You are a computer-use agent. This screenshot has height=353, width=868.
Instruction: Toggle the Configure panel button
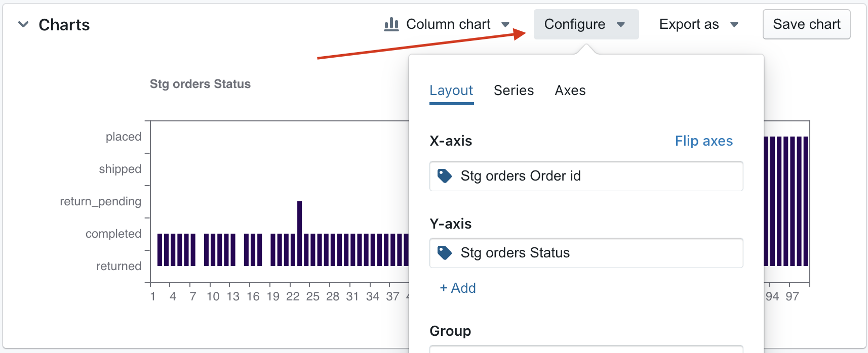click(x=575, y=24)
